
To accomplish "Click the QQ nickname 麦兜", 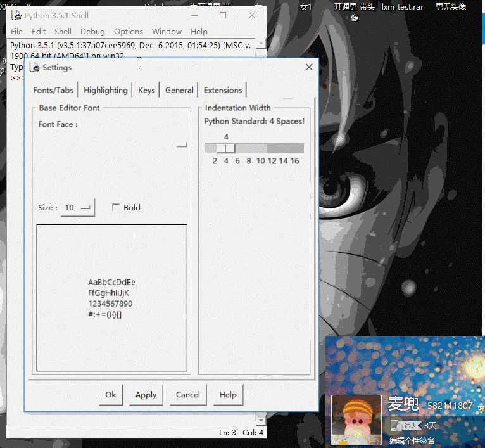I will tap(403, 404).
